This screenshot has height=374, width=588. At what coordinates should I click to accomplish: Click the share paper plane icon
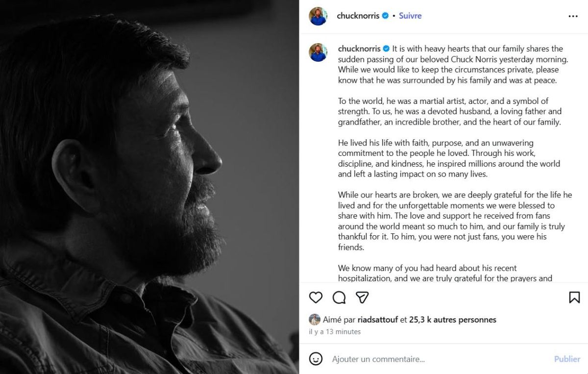[362, 298]
